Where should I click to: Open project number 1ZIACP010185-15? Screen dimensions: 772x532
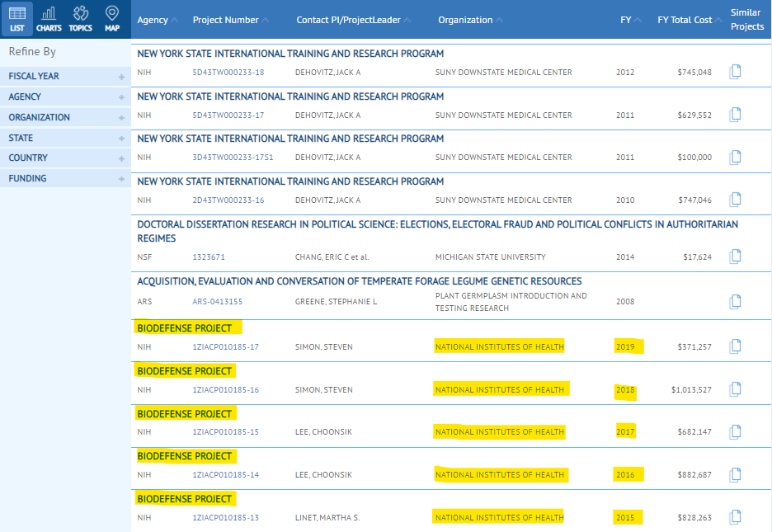(225, 432)
